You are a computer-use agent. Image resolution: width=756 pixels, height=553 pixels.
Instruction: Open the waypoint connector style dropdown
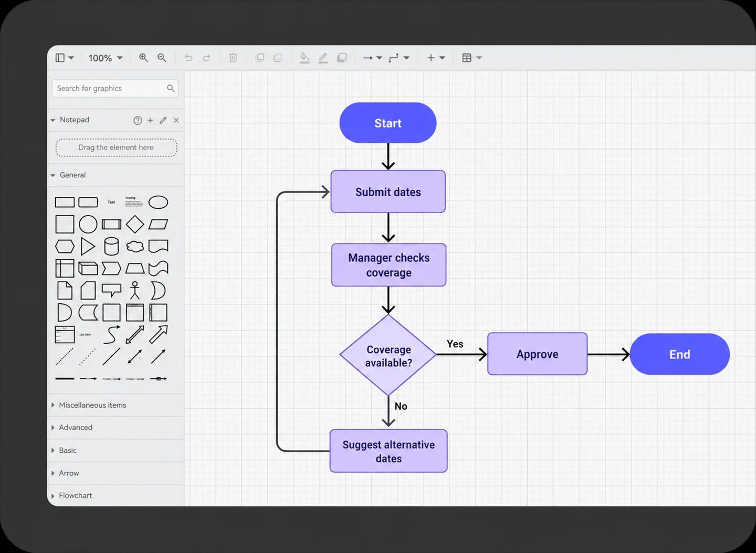point(399,58)
